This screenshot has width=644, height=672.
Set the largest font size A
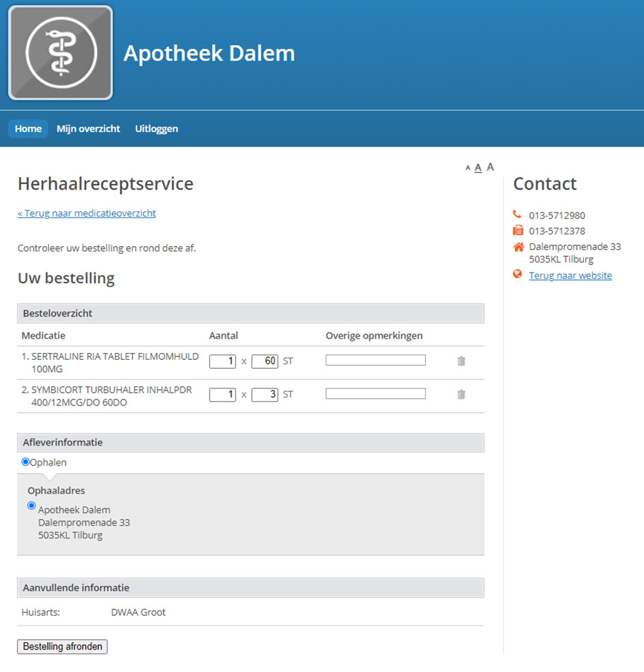(491, 167)
